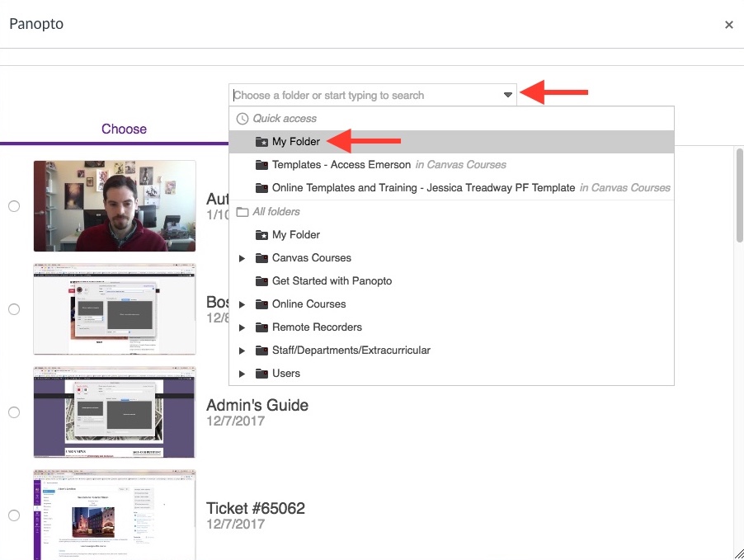Open the Admin's Guide thumbnail
Screen dimensions: 744x560
tap(115, 412)
